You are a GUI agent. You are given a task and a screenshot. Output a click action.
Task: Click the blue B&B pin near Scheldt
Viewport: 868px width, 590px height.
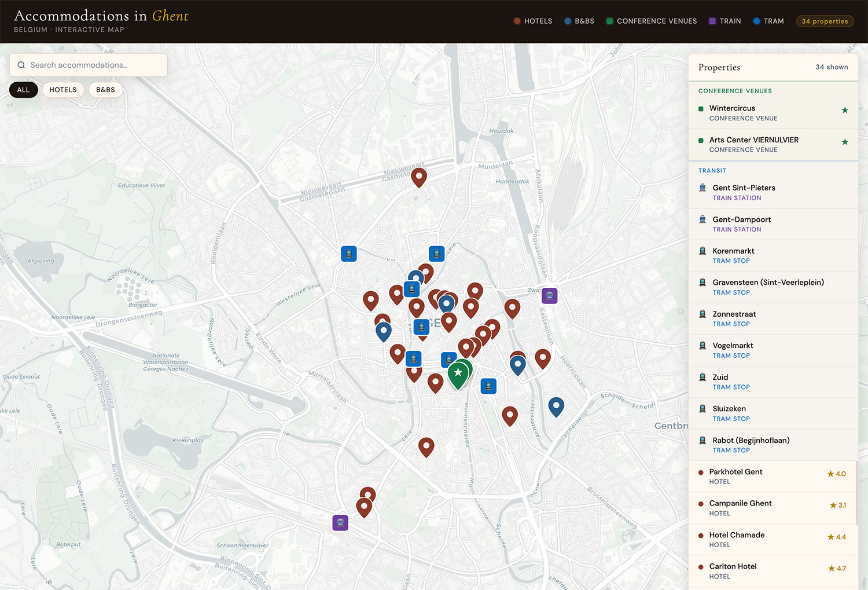556,406
